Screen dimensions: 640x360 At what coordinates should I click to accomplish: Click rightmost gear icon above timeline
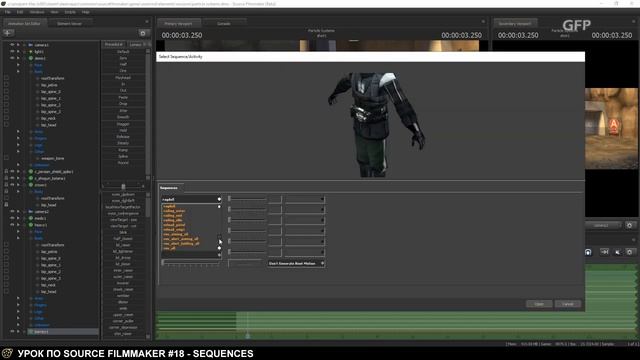629,252
